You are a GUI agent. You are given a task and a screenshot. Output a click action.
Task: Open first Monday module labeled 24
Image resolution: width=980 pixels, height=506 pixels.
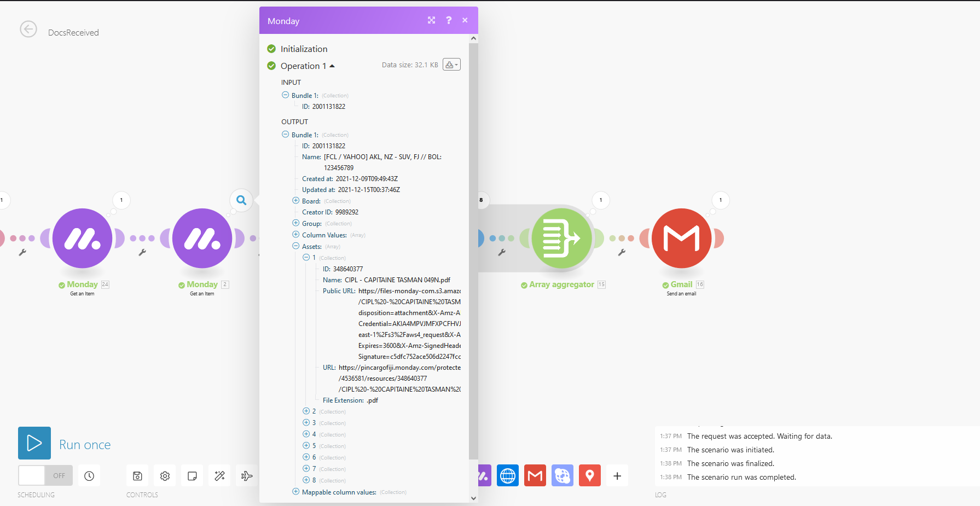pos(83,238)
